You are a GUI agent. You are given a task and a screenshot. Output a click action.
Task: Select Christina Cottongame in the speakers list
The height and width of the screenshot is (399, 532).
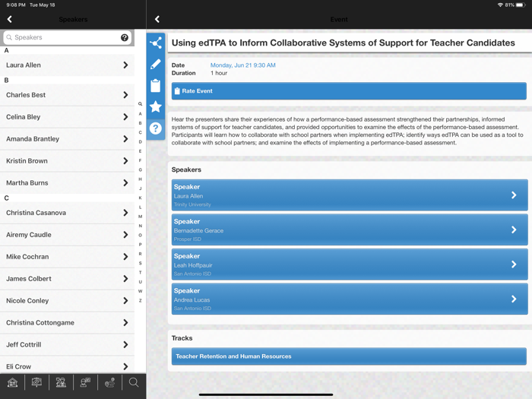coord(67,323)
